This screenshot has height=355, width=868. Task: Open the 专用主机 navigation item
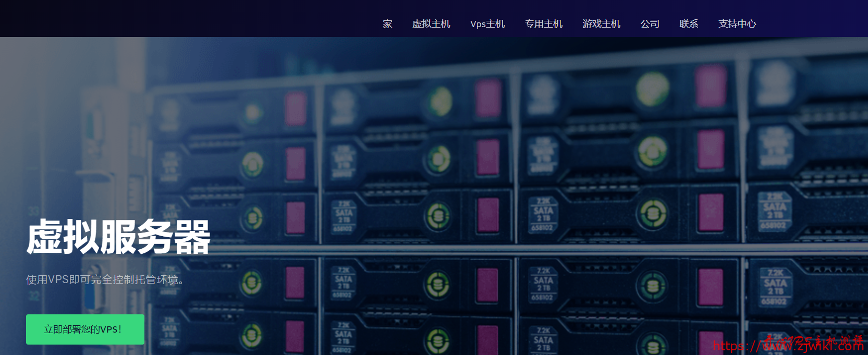pyautogui.click(x=544, y=24)
